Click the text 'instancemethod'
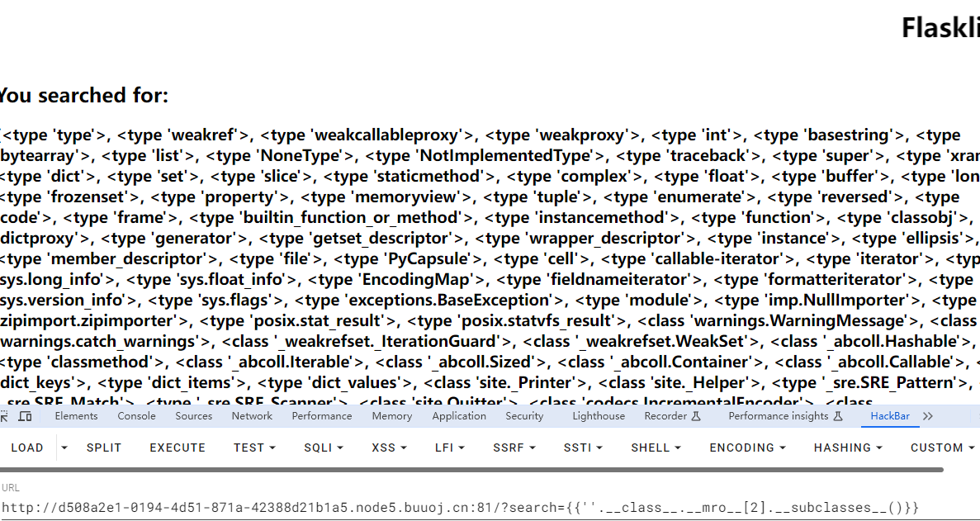 [604, 217]
